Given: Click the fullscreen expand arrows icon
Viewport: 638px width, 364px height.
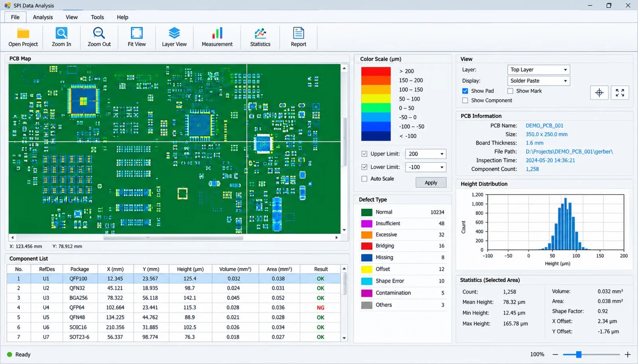Looking at the screenshot, I should [620, 93].
